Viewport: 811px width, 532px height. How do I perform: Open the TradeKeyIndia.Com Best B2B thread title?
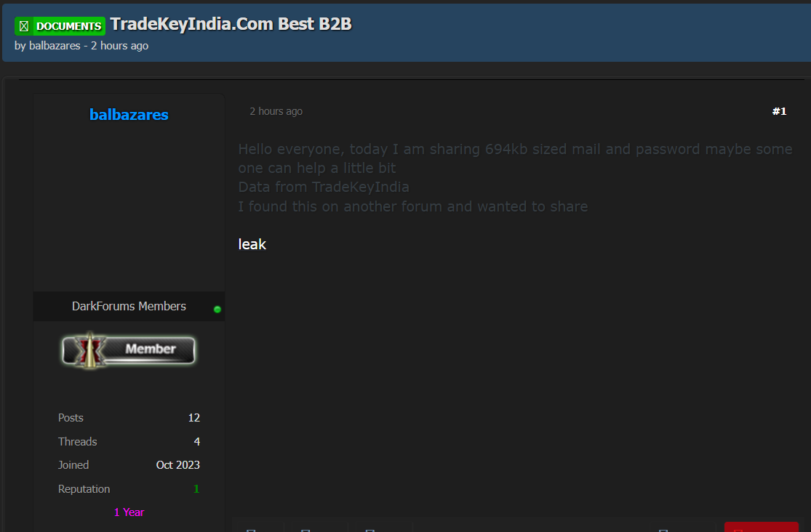(231, 24)
